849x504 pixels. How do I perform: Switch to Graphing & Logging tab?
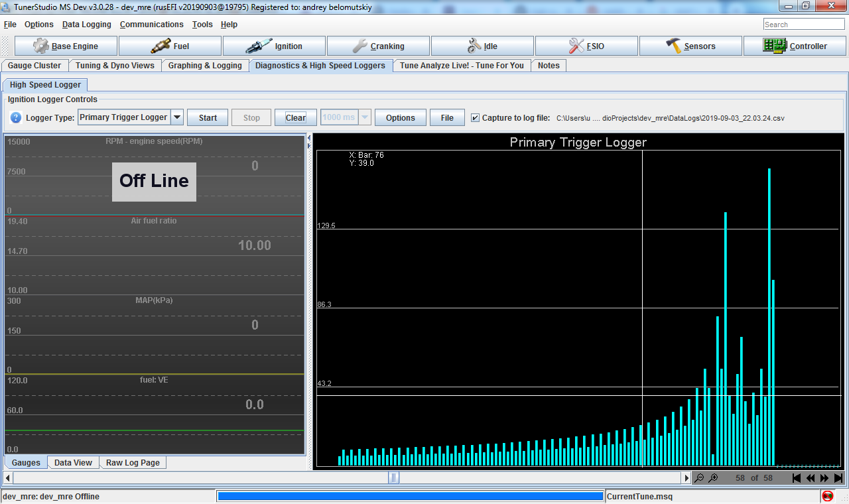click(x=205, y=66)
